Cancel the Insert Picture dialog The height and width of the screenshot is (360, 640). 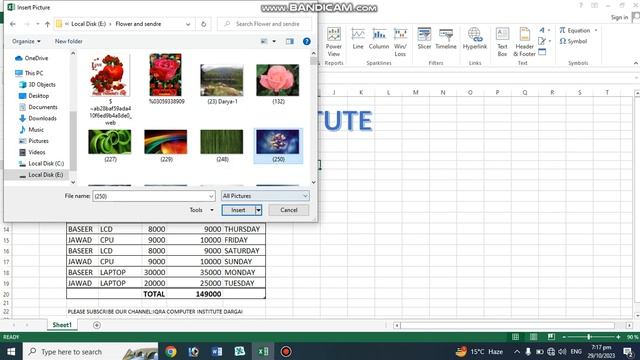(x=289, y=210)
